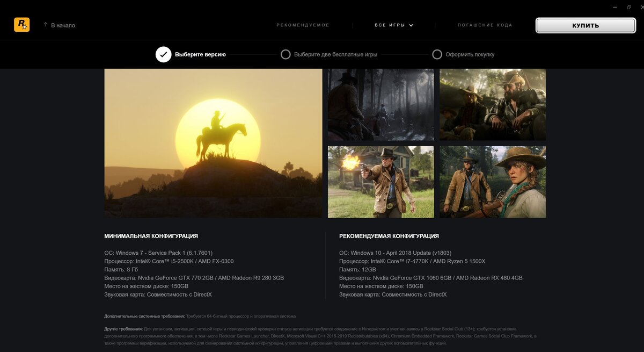Click the up arrow beside 'В начало'
Viewport: 644px width, 352px height.
point(46,25)
